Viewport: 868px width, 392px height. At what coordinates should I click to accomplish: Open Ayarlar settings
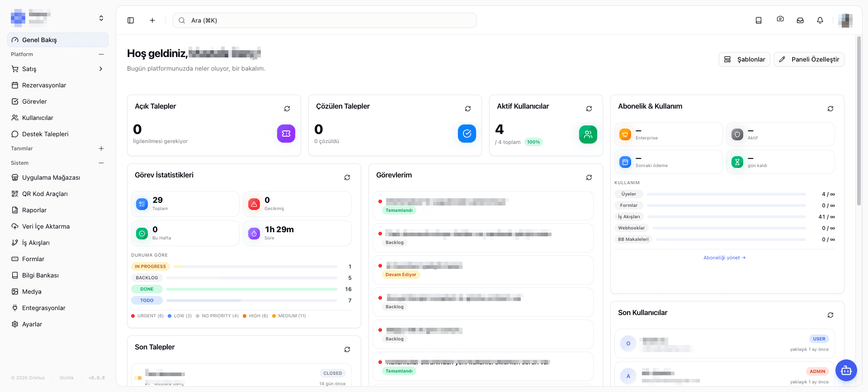tap(58, 324)
